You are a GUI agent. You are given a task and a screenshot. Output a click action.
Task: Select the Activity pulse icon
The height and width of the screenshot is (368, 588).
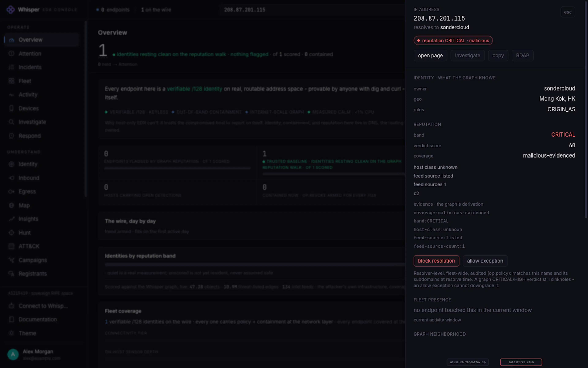coord(11,95)
